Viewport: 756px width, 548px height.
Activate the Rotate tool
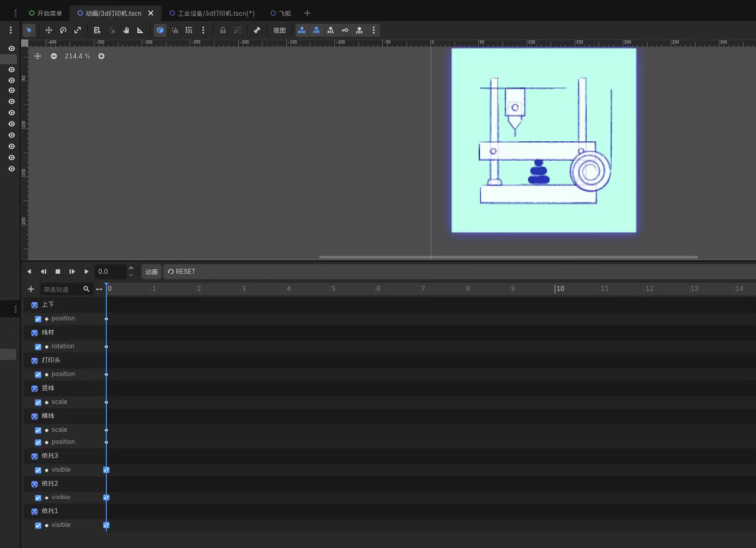pyautogui.click(x=63, y=30)
